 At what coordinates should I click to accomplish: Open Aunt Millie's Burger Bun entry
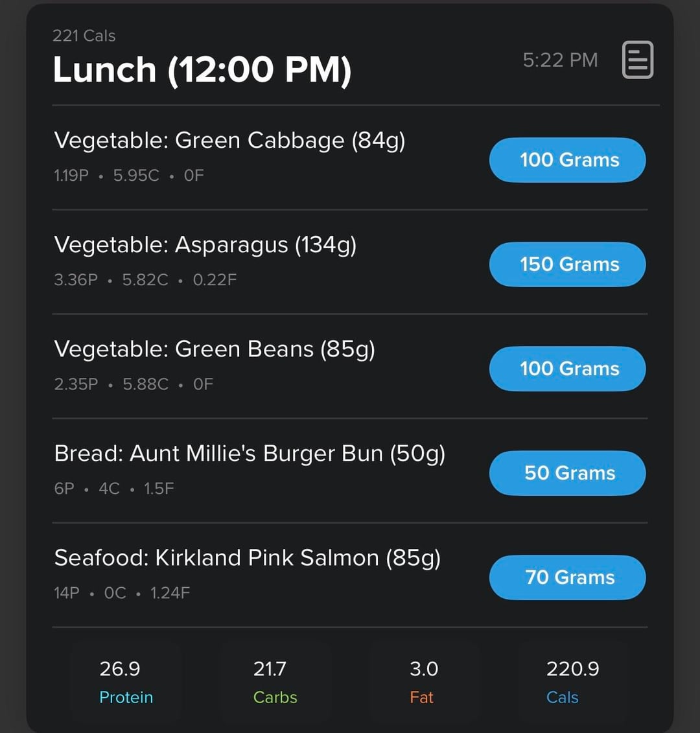250,454
